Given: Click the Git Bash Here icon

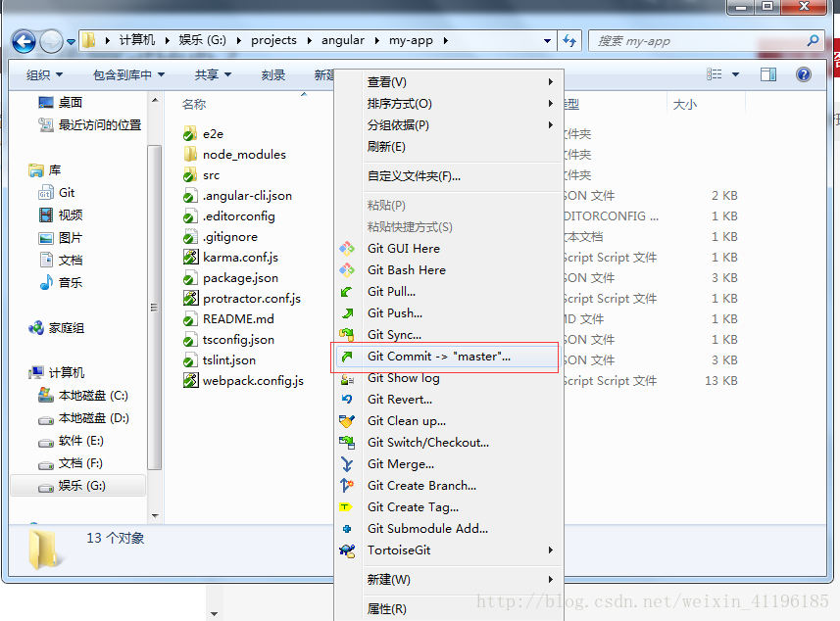Looking at the screenshot, I should click(347, 269).
